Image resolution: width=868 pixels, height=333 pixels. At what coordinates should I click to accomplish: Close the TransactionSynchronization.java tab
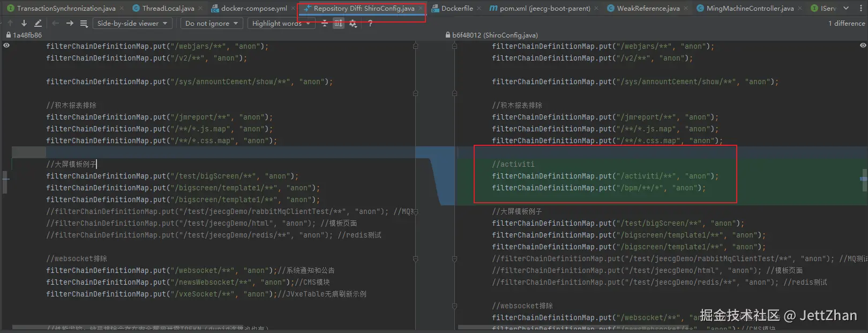(x=121, y=8)
